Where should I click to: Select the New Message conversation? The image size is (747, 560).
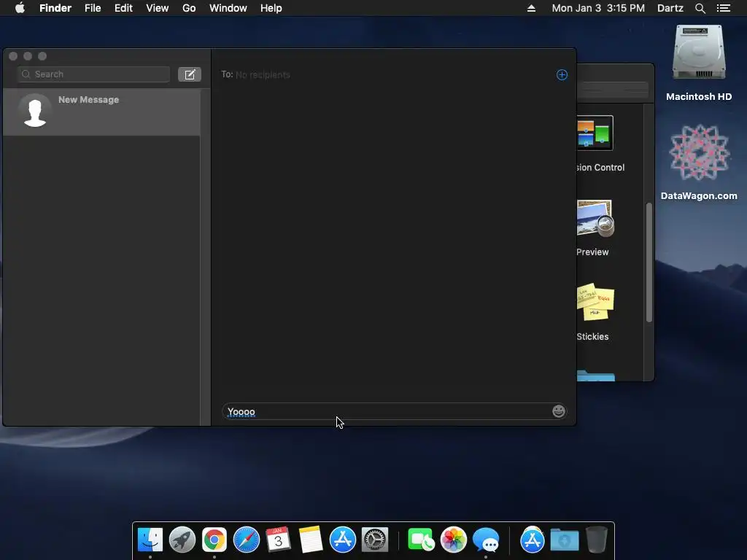pyautogui.click(x=102, y=112)
